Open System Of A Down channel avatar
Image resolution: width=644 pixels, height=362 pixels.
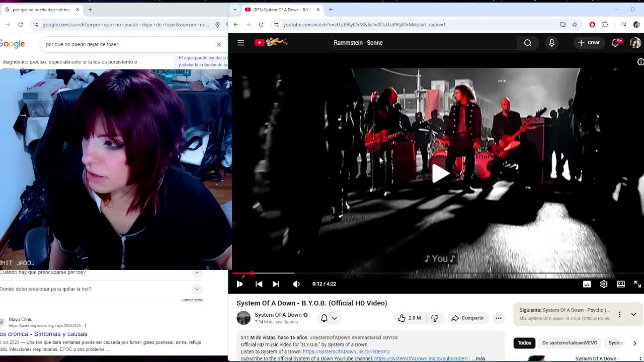tap(244, 318)
